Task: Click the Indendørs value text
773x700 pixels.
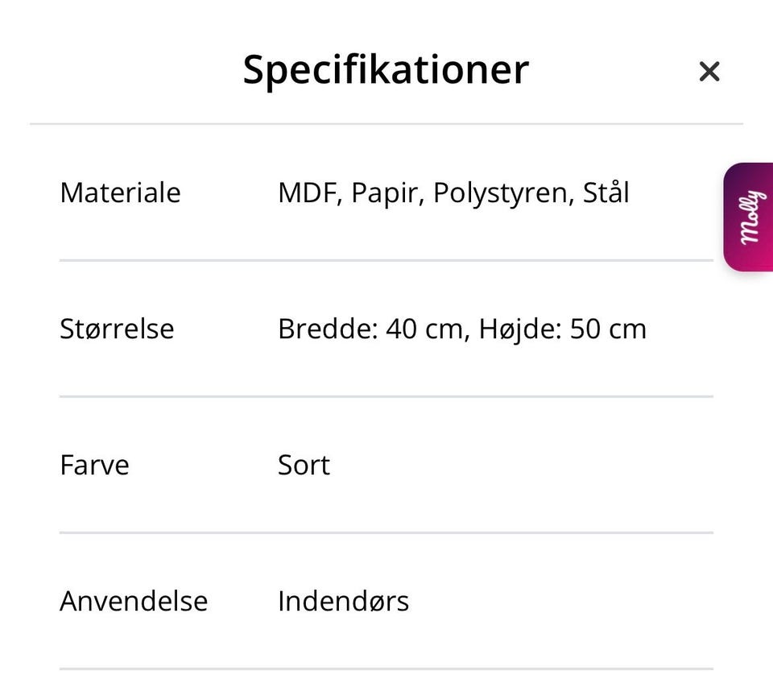Action: (x=343, y=601)
